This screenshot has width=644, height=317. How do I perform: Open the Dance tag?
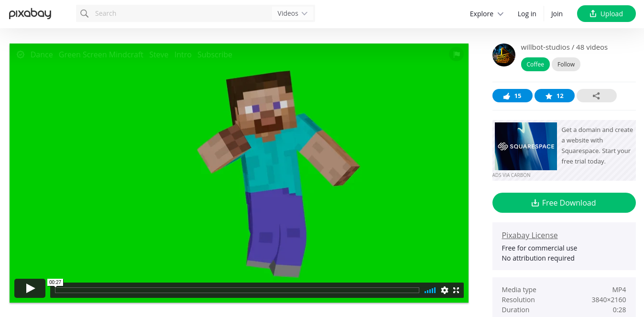point(42,55)
